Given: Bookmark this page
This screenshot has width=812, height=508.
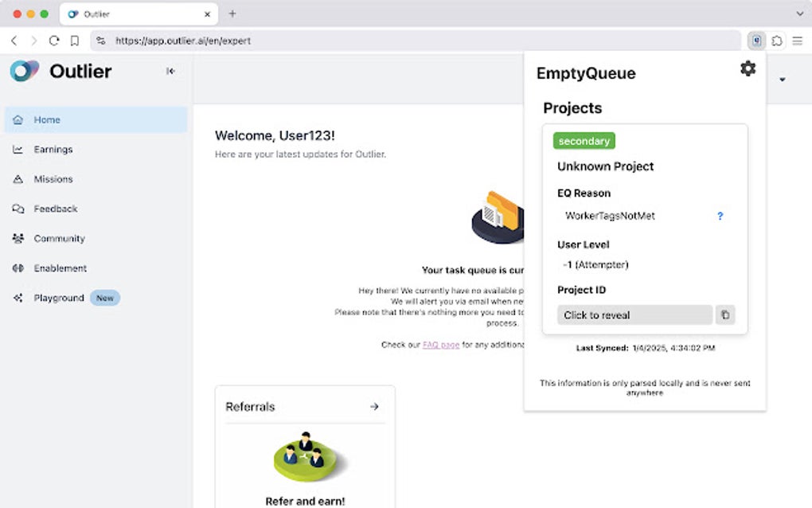Looking at the screenshot, I should [x=75, y=41].
